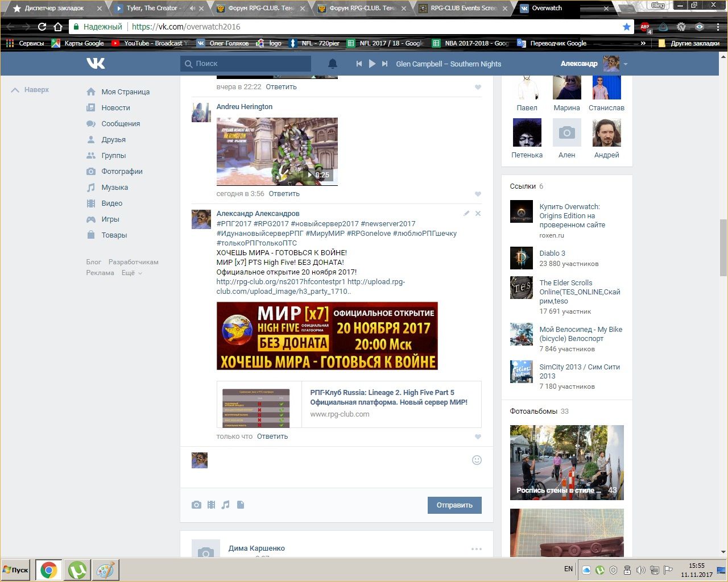Click hashtag #РПГ2017

coord(234,223)
